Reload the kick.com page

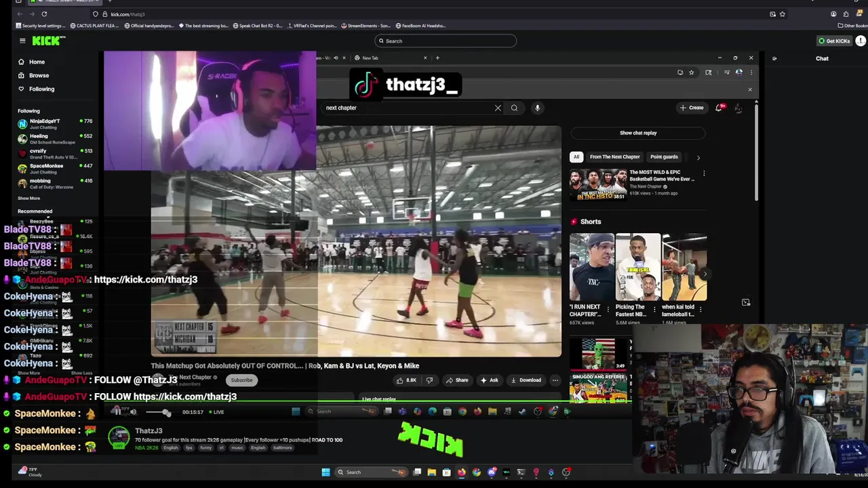point(44,14)
